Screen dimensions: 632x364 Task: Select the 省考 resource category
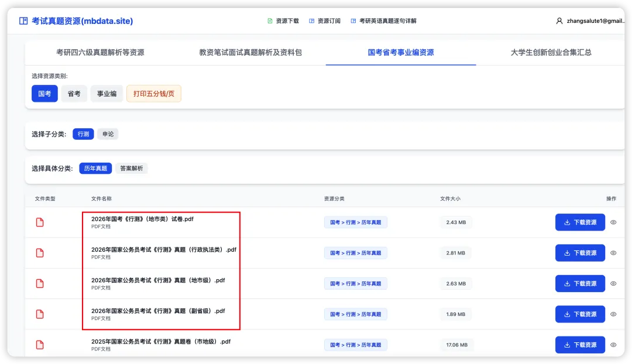(74, 94)
